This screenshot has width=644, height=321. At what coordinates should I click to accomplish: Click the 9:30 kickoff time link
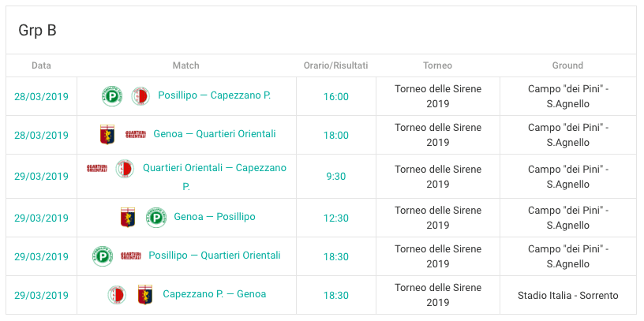335,177
